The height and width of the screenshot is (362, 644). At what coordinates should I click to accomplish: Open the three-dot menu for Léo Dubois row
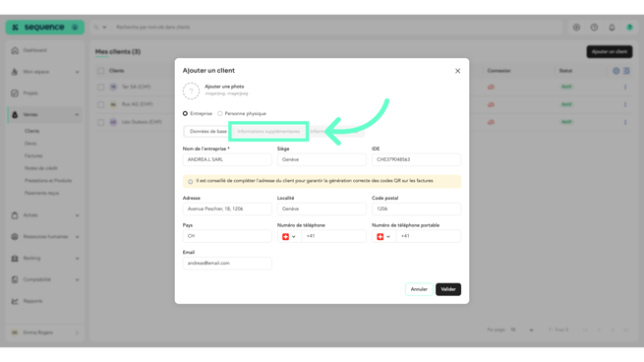(x=625, y=122)
